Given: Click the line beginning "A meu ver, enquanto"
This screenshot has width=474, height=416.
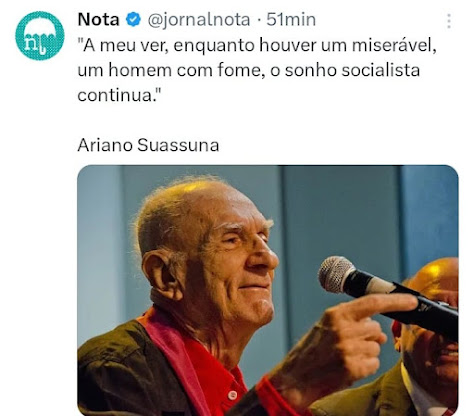Looking at the screenshot, I should pos(257,45).
